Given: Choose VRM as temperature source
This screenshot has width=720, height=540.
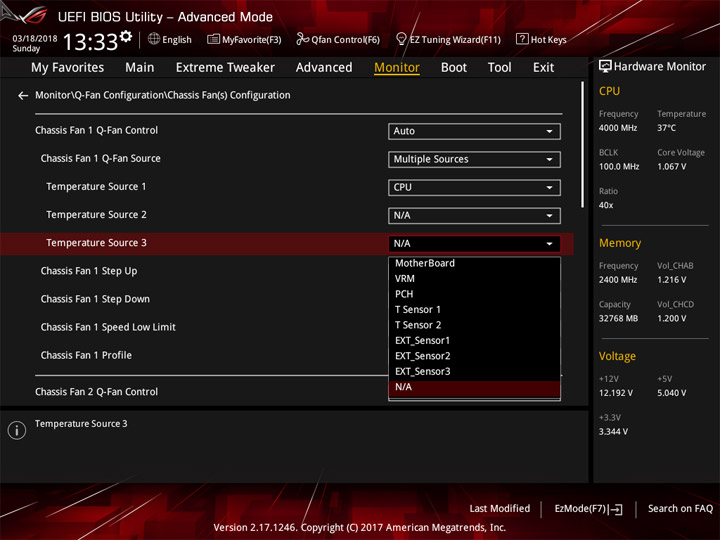Looking at the screenshot, I should coord(474,279).
